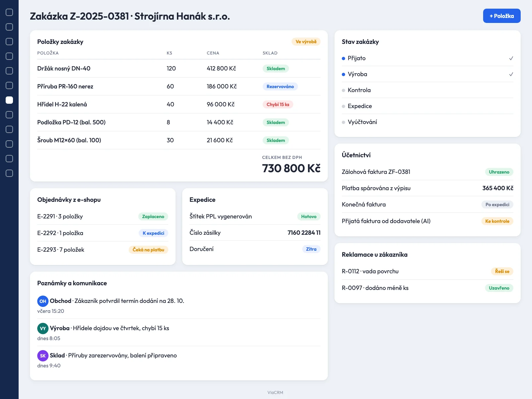532x399 pixels.
Task: Click the Skladem badge for Držák nosný DN-40
Action: coord(276,68)
